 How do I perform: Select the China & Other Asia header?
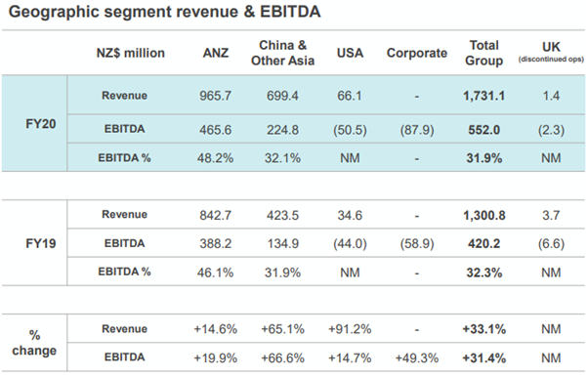tap(282, 53)
